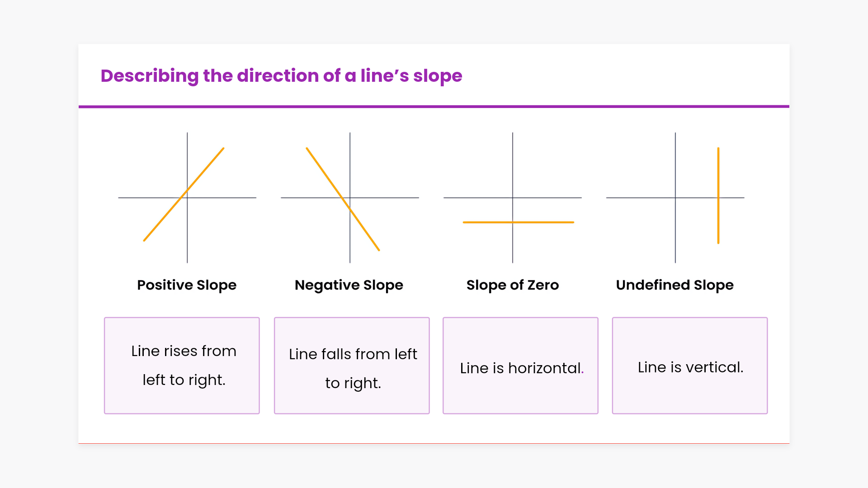Click the axes origin in the Slope of Zero graph
The width and height of the screenshot is (868, 488).
(x=513, y=198)
